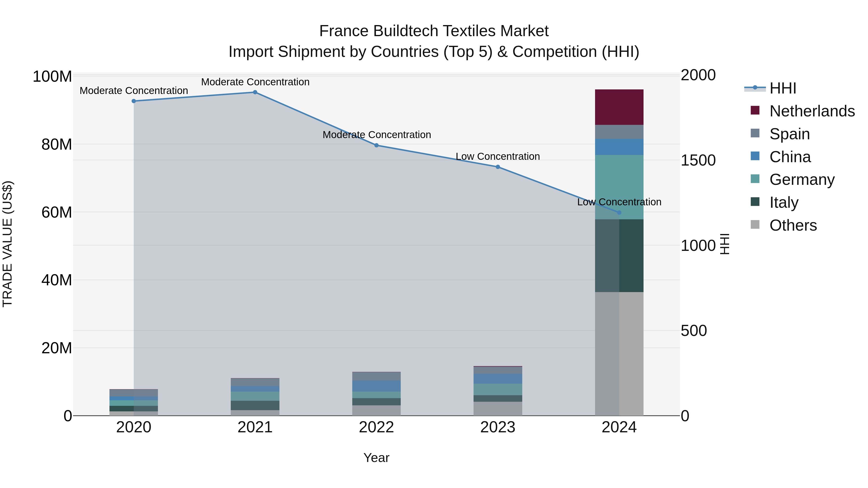Click the 80M left axis tick label
Screen dimensions: 868x488
click(x=57, y=145)
